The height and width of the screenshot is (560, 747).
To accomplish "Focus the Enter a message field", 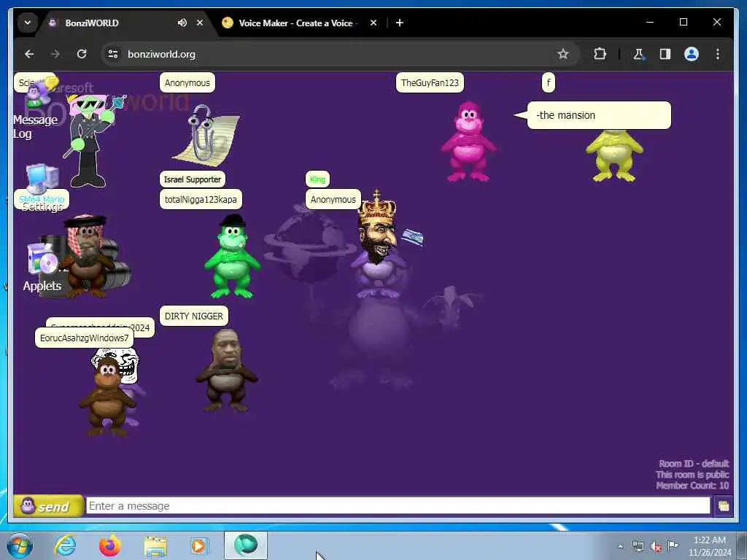I will tap(398, 506).
